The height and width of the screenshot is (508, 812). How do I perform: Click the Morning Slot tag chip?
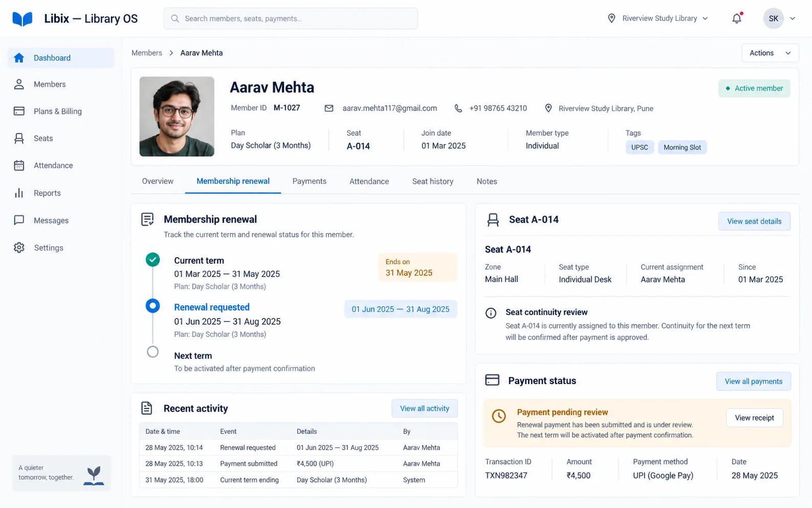[x=682, y=147]
